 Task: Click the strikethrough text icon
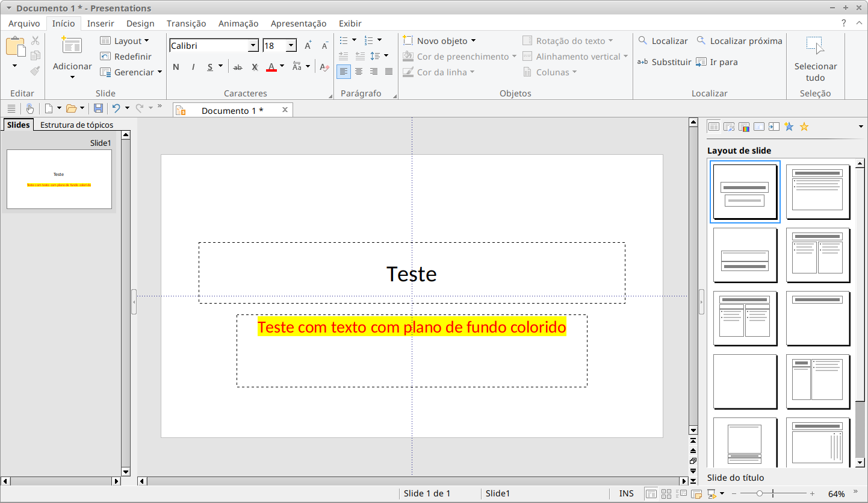[x=238, y=67]
